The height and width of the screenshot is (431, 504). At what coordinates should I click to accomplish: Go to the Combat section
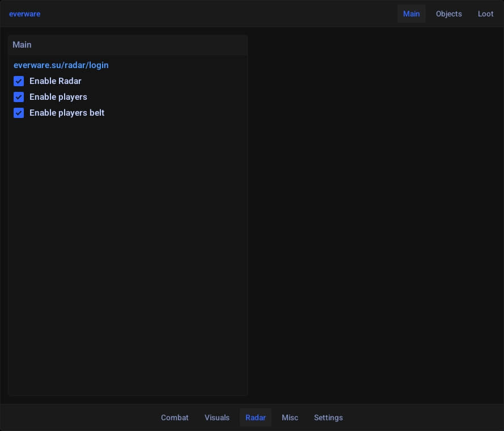[x=175, y=417]
